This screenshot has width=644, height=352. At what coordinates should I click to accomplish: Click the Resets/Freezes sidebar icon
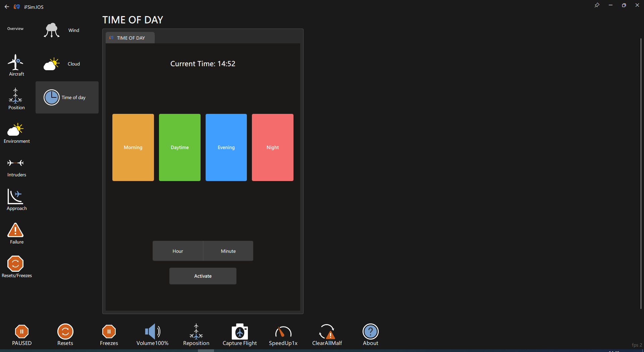16,264
